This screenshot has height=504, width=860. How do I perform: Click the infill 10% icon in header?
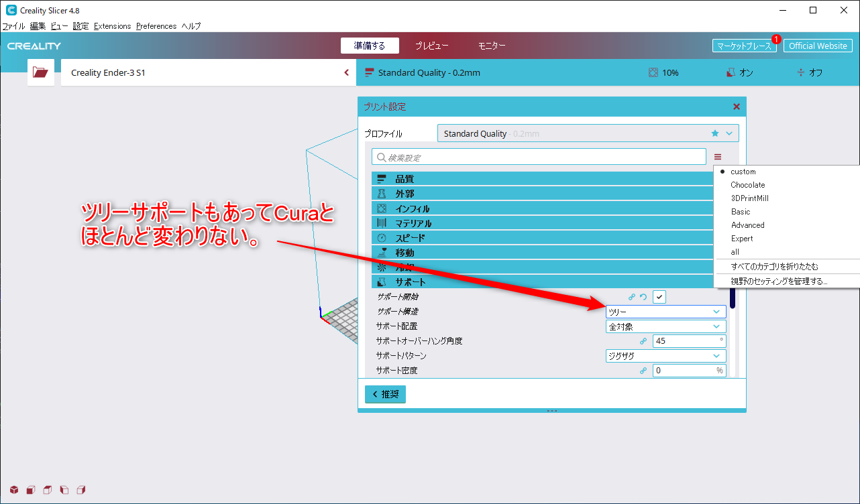[653, 72]
